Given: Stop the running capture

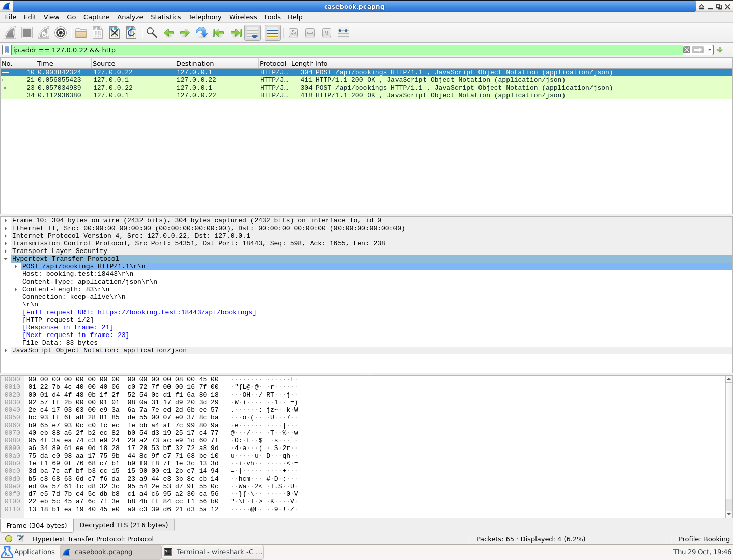Looking at the screenshot, I should pos(27,33).
